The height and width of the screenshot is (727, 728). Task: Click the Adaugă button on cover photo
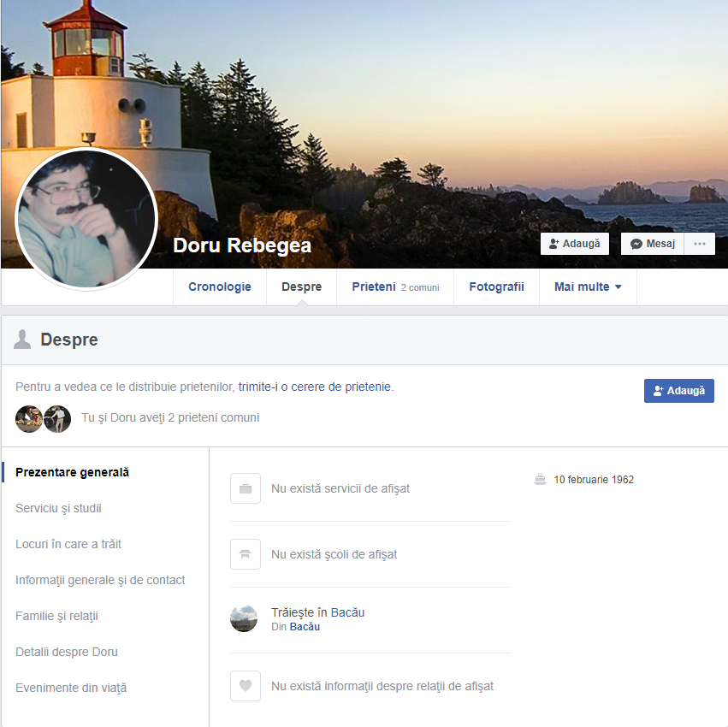pyautogui.click(x=574, y=244)
